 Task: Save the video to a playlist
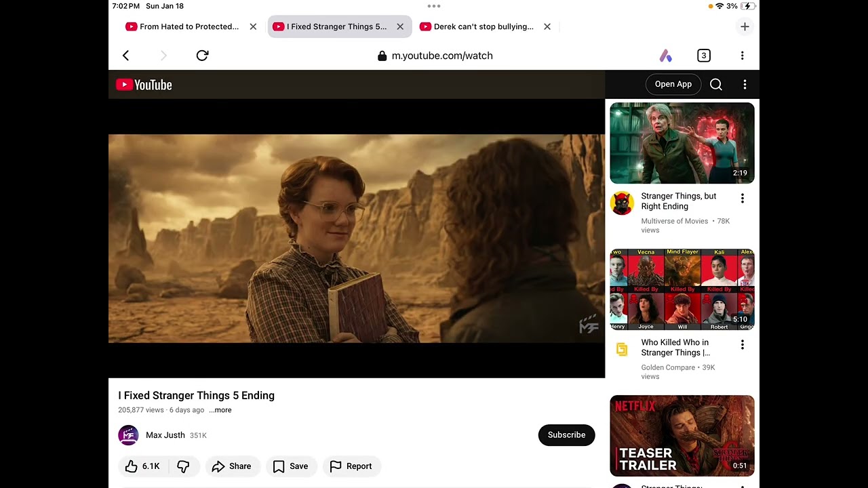(x=291, y=466)
